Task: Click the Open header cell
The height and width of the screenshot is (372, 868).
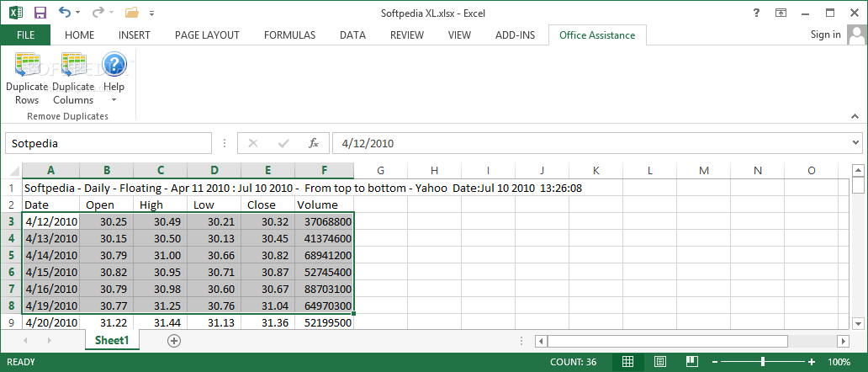Action: [x=106, y=205]
